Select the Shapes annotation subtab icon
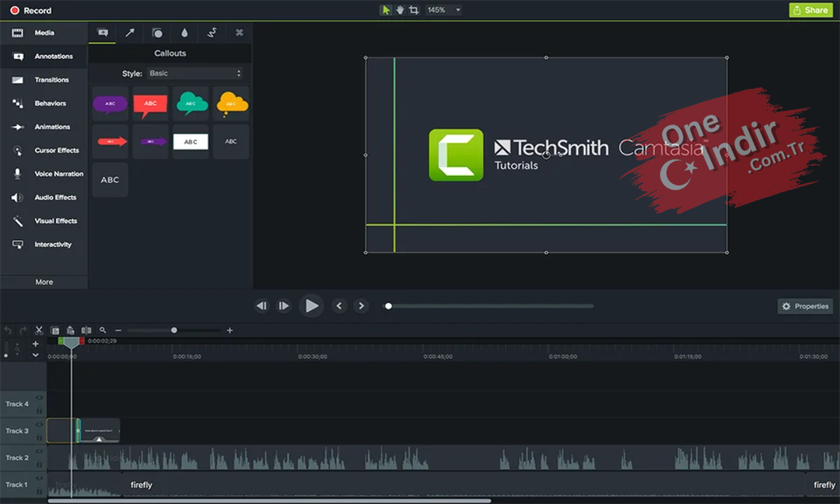Screen dimensions: 840x504 [x=157, y=33]
